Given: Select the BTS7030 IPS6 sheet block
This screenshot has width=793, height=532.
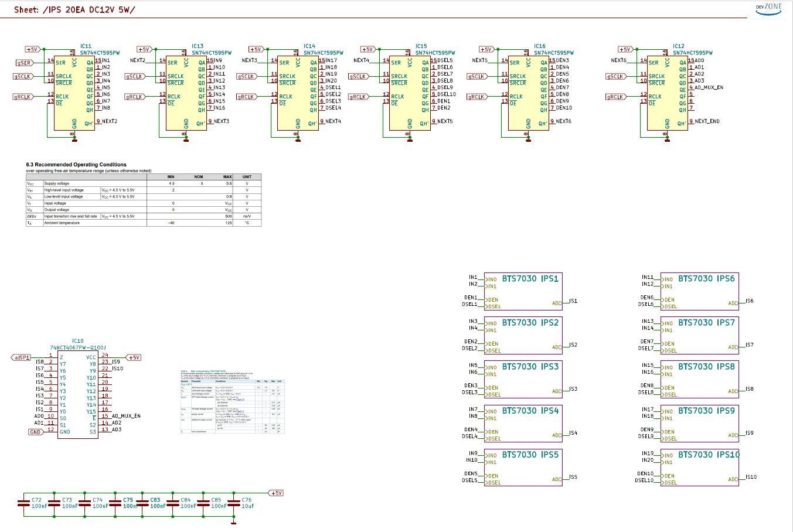Looking at the screenshot, I should coord(700,291).
